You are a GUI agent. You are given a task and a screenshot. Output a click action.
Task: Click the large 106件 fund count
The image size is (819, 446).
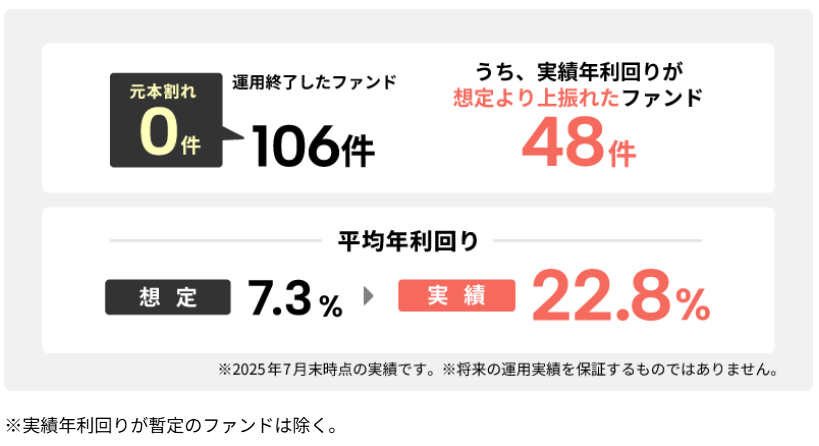313,147
